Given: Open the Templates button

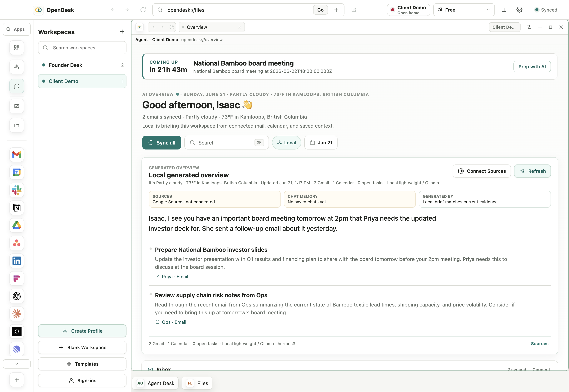Looking at the screenshot, I should tap(82, 364).
